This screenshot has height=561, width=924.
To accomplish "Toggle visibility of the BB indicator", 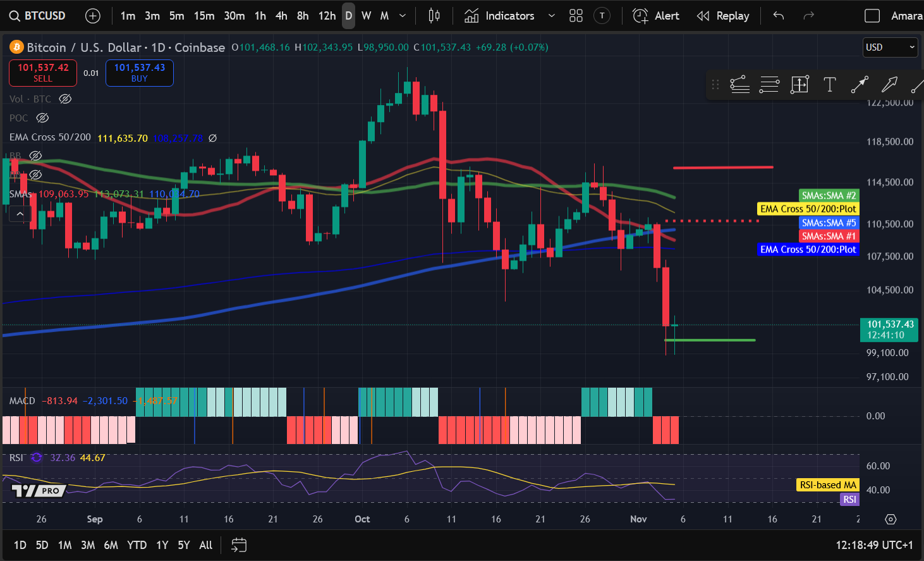I will click(x=35, y=156).
